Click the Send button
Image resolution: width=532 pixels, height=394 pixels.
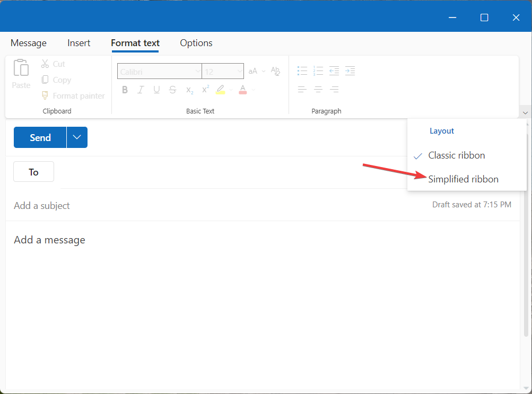(40, 137)
